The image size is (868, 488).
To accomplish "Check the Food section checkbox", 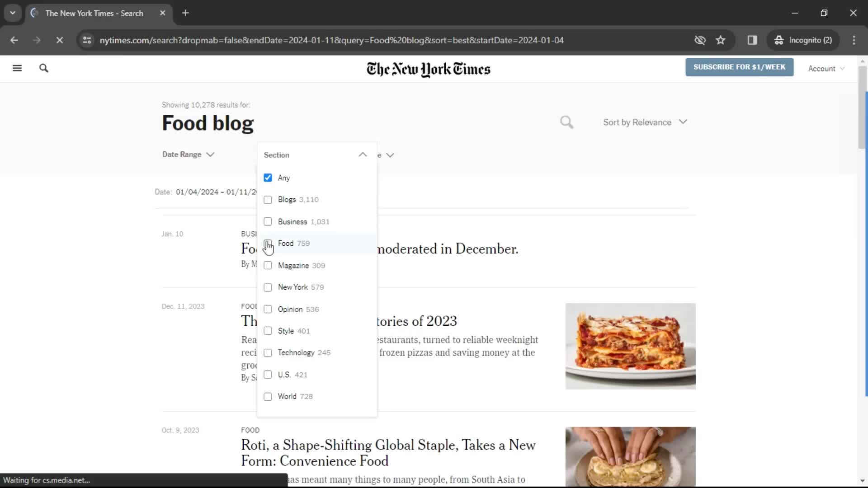I will click(268, 244).
